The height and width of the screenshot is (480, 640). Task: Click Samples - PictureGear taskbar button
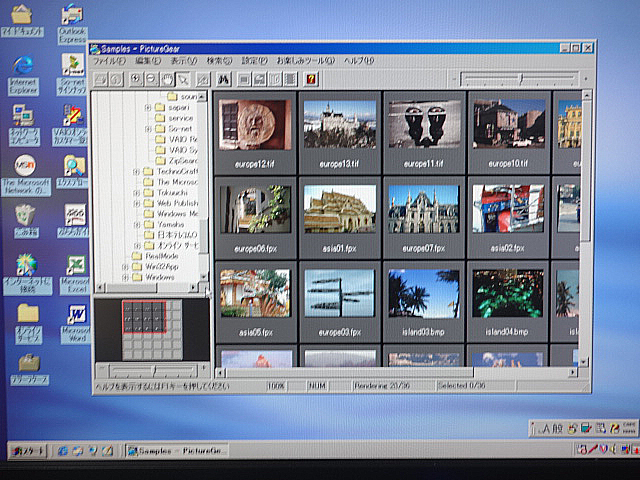click(178, 451)
